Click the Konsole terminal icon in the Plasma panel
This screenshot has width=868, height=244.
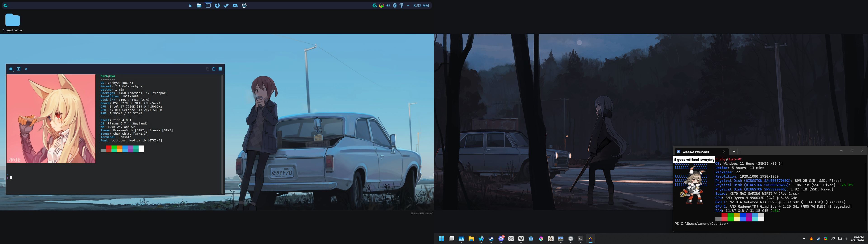click(x=208, y=5)
